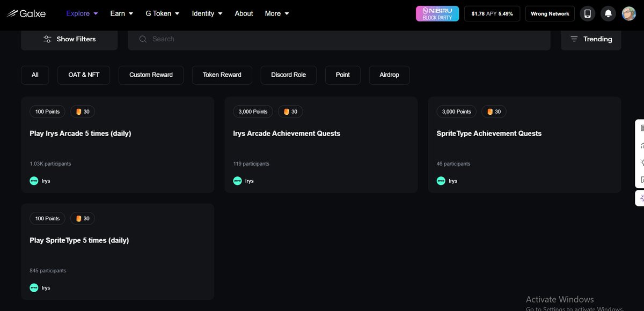
Task: Click the lightbulb icon in side panel
Action: 642,162
